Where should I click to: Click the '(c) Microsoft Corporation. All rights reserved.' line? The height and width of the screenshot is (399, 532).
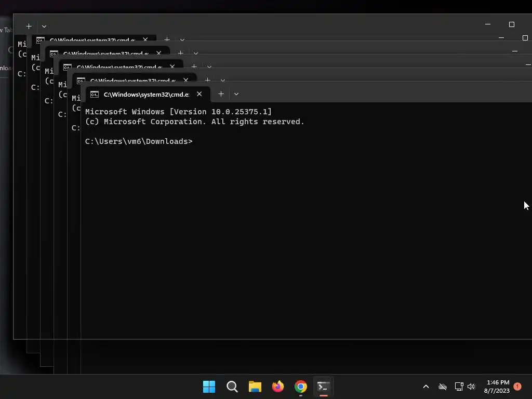coord(195,122)
